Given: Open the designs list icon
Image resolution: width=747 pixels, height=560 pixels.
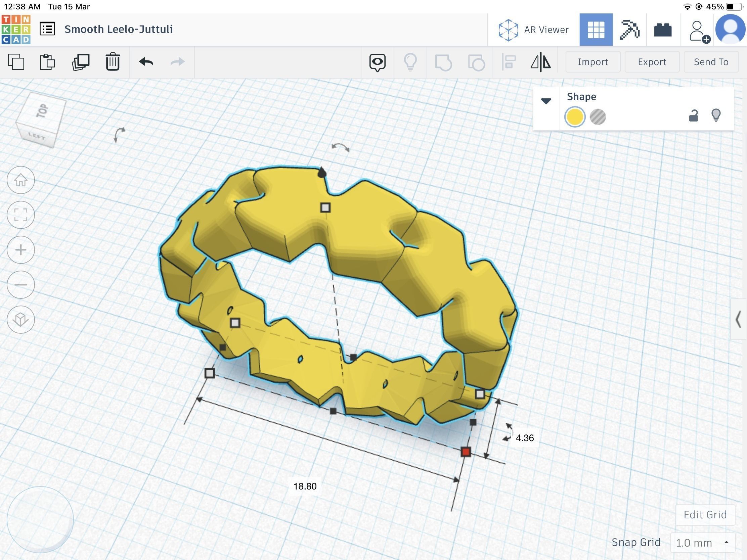Looking at the screenshot, I should click(x=47, y=29).
